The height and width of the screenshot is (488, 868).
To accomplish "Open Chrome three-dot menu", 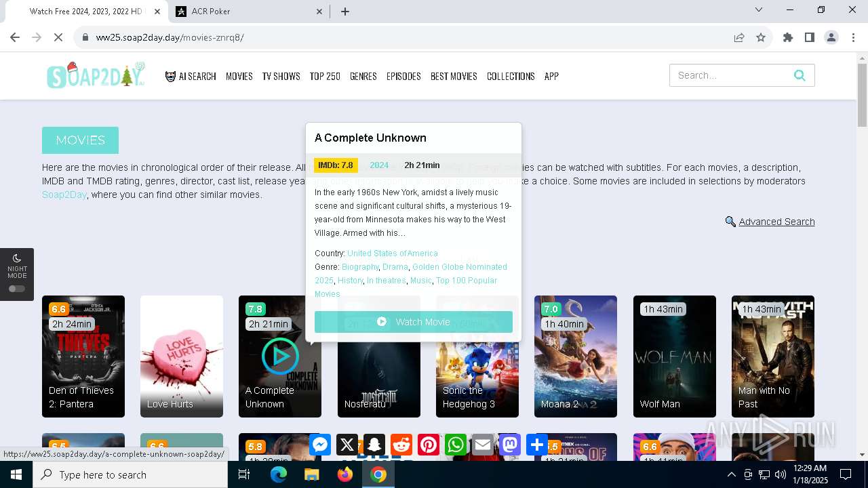I will click(x=853, y=37).
